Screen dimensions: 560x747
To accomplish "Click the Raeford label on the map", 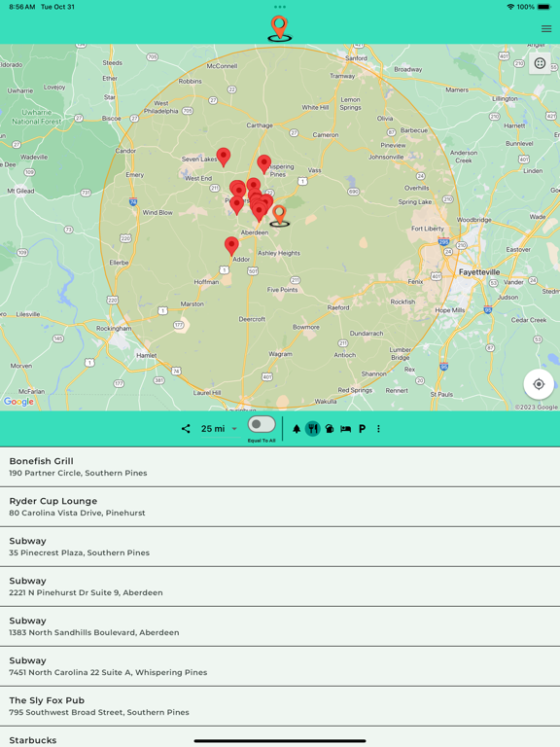I will click(338, 307).
